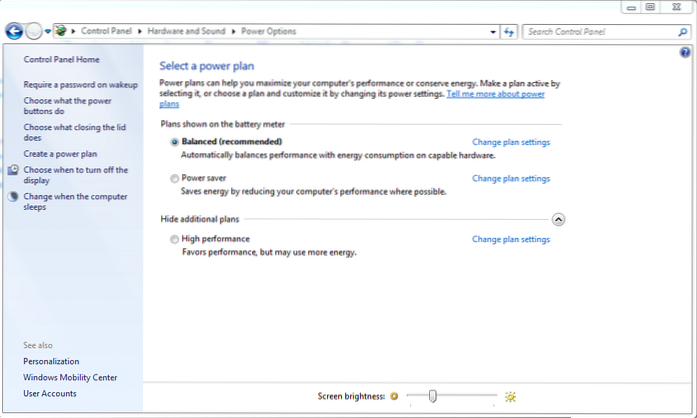Expand the arrow before Control Panel breadcrumb

(73, 31)
